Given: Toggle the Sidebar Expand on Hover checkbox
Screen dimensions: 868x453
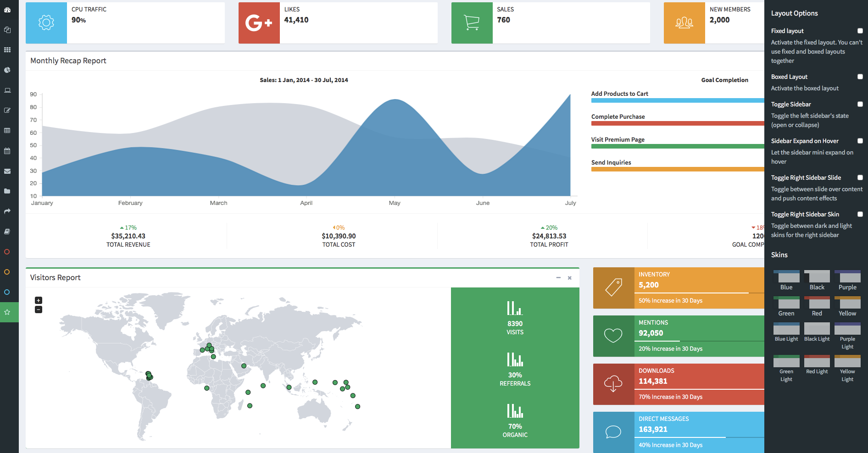Looking at the screenshot, I should pyautogui.click(x=860, y=141).
